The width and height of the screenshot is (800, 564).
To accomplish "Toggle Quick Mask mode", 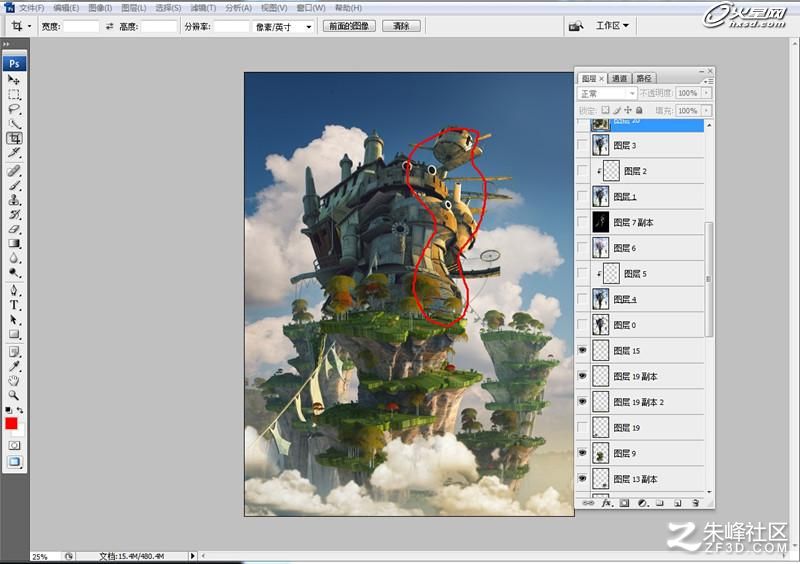I will click(x=14, y=445).
